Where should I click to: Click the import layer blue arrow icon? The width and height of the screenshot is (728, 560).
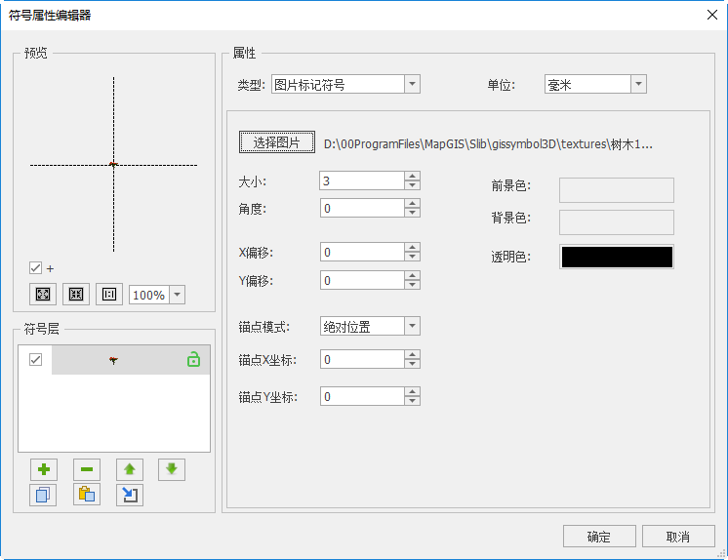click(129, 495)
